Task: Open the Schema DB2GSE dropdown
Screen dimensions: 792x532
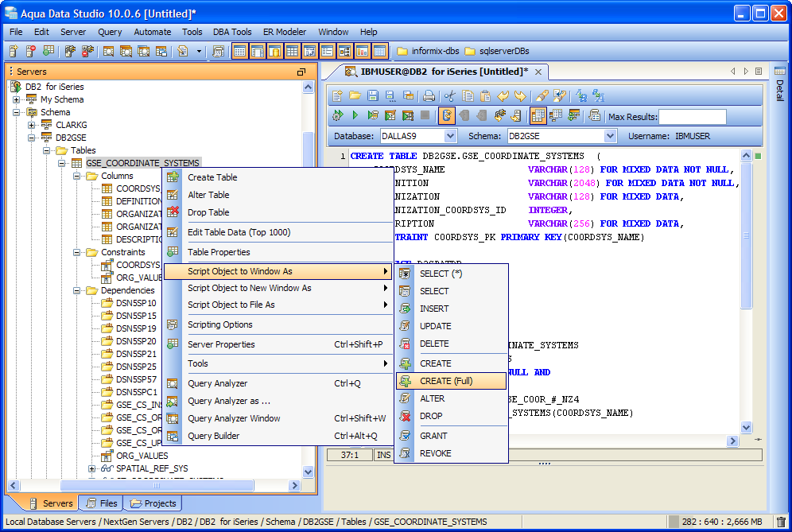Action: tap(610, 136)
